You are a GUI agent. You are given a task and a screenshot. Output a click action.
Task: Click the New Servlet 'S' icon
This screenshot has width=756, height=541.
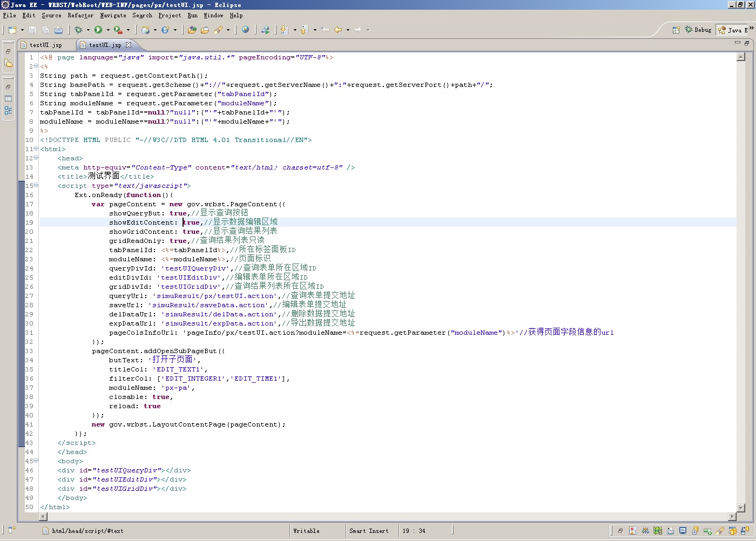[165, 30]
